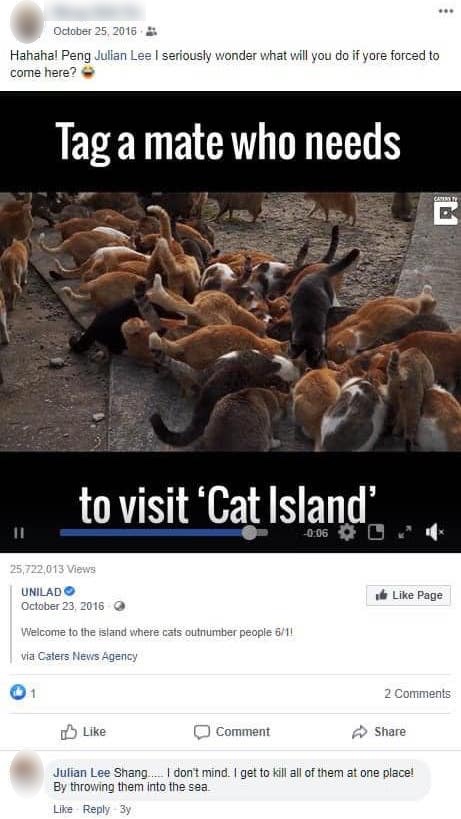
Task: Like this post with thumbs-up
Action: [x=83, y=732]
